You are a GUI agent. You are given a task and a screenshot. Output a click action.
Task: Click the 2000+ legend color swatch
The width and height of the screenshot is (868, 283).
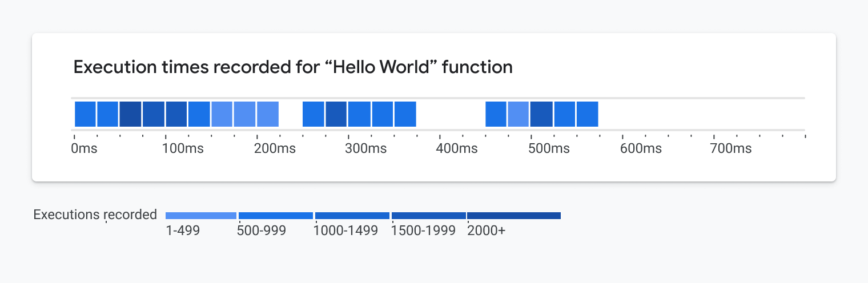(514, 216)
